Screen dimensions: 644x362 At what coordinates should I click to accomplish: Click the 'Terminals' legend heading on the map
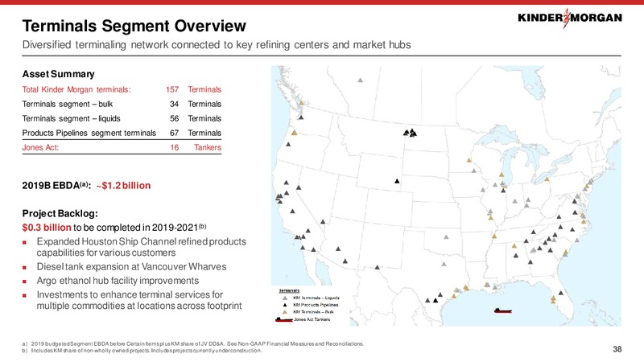(x=289, y=290)
